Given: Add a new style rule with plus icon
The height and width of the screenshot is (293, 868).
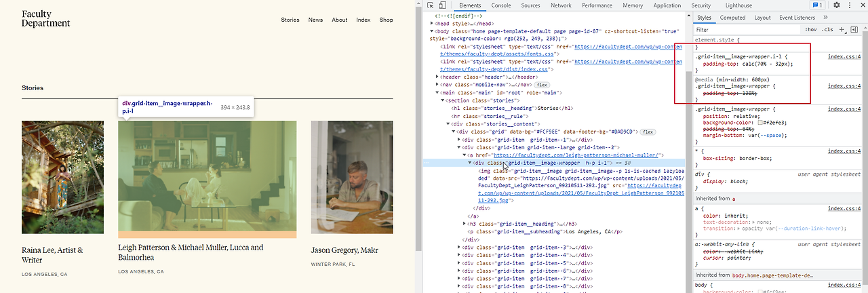Looking at the screenshot, I should click(x=842, y=30).
